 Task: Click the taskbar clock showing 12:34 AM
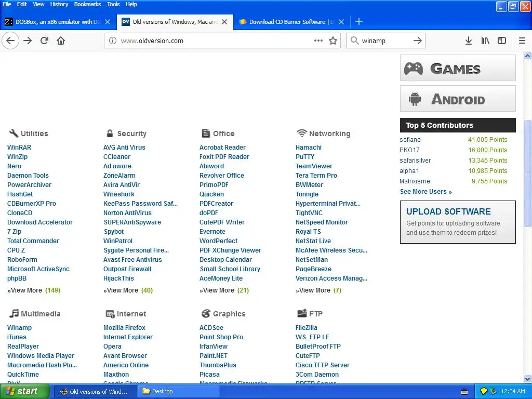pos(513,391)
